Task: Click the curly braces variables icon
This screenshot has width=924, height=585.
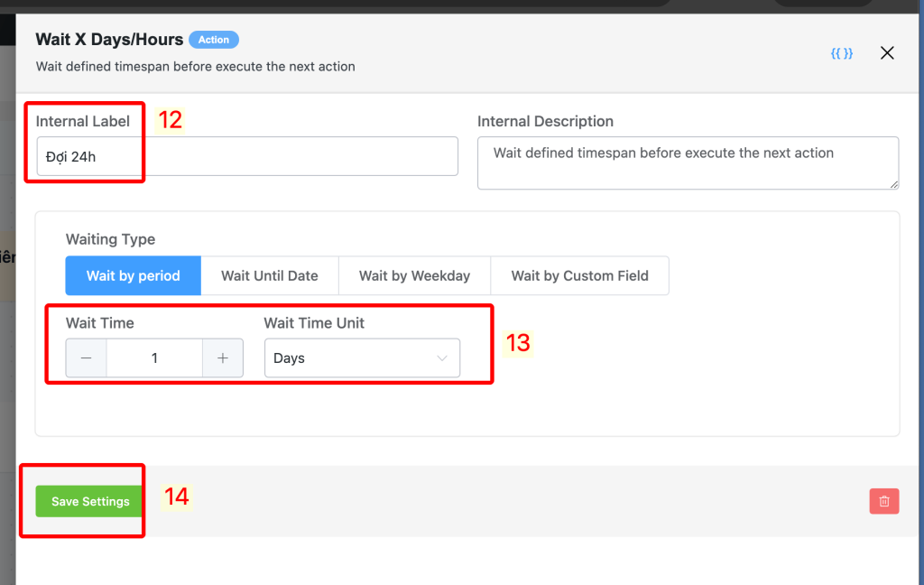Action: (841, 53)
